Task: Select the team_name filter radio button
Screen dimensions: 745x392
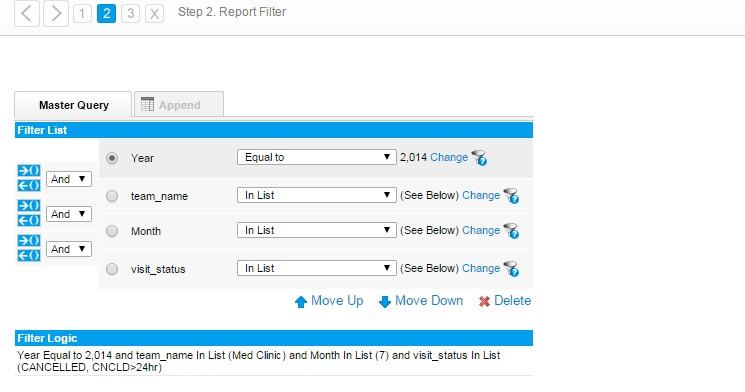Action: coord(112,196)
